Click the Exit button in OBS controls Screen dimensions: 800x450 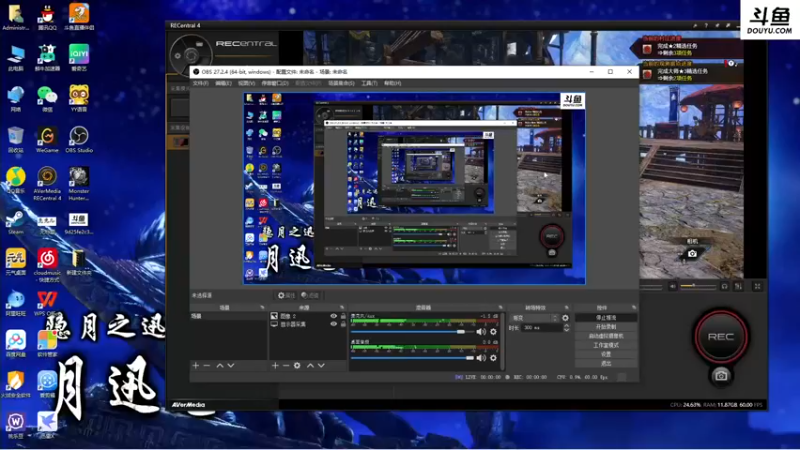[606, 363]
